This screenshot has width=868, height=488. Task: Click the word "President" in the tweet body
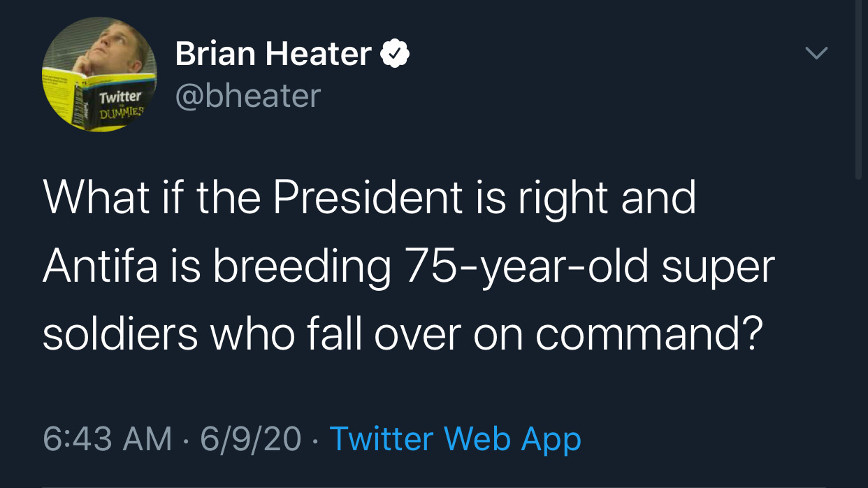click(x=368, y=199)
